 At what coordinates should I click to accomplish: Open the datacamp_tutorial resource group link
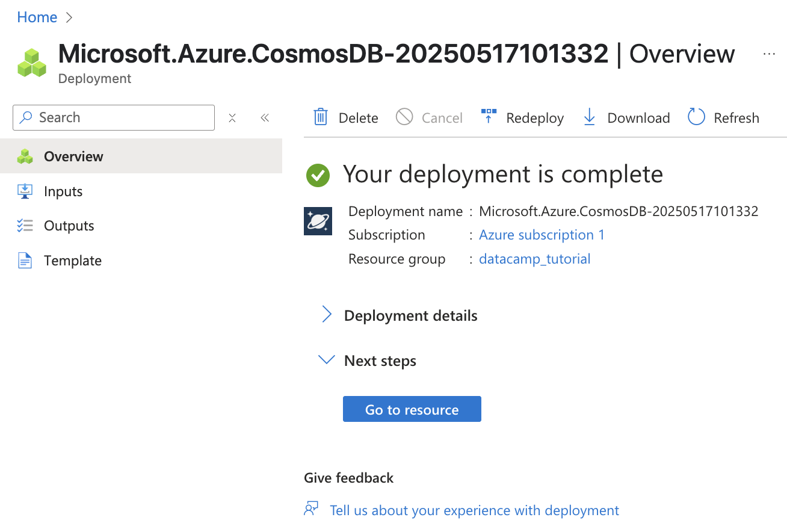tap(534, 259)
